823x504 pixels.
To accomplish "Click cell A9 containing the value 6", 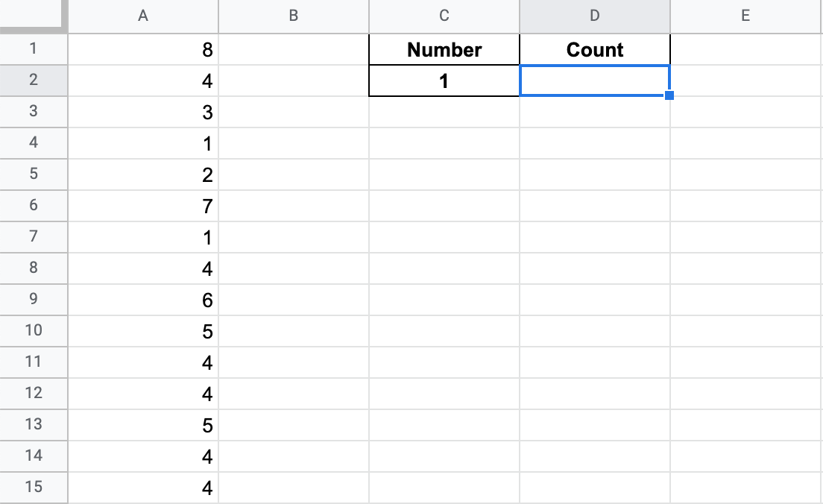I will pyautogui.click(x=142, y=300).
